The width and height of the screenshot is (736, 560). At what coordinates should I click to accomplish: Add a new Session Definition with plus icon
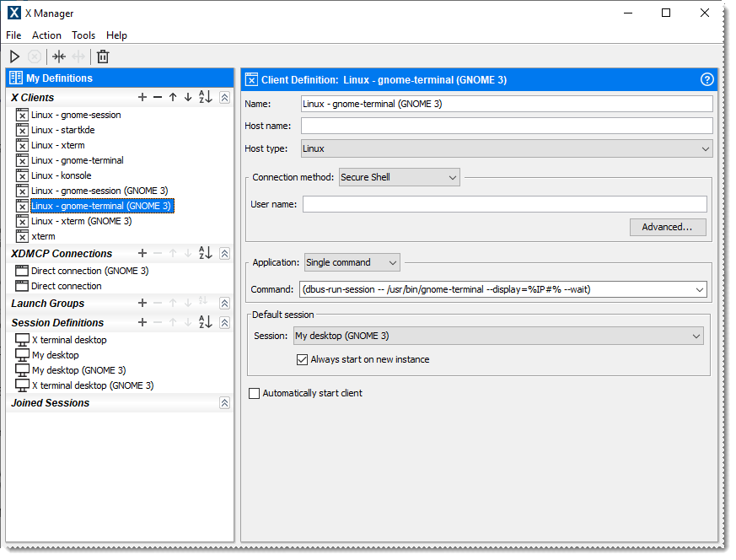tap(142, 323)
